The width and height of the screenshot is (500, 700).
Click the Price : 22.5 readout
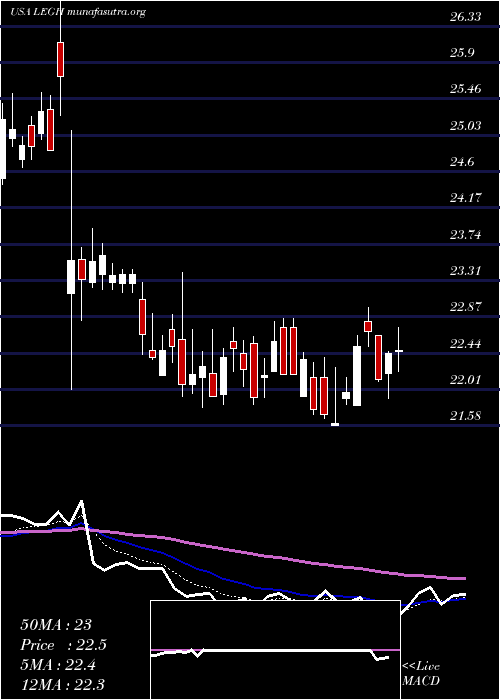click(63, 645)
